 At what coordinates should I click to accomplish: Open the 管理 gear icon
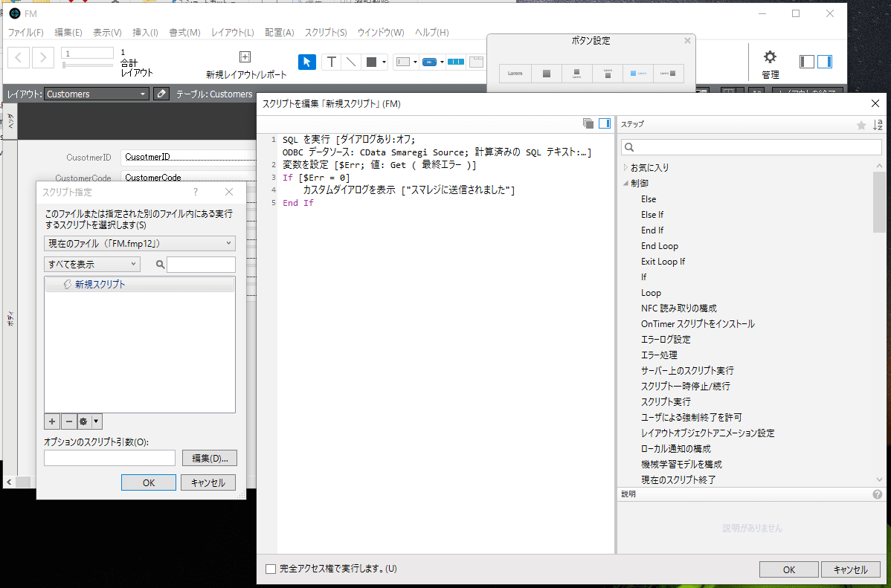[770, 57]
